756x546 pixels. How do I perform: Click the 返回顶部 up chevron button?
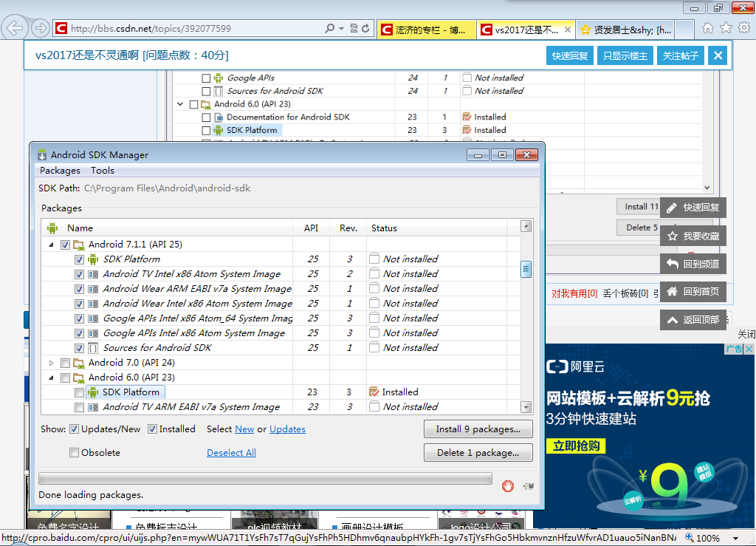[693, 319]
